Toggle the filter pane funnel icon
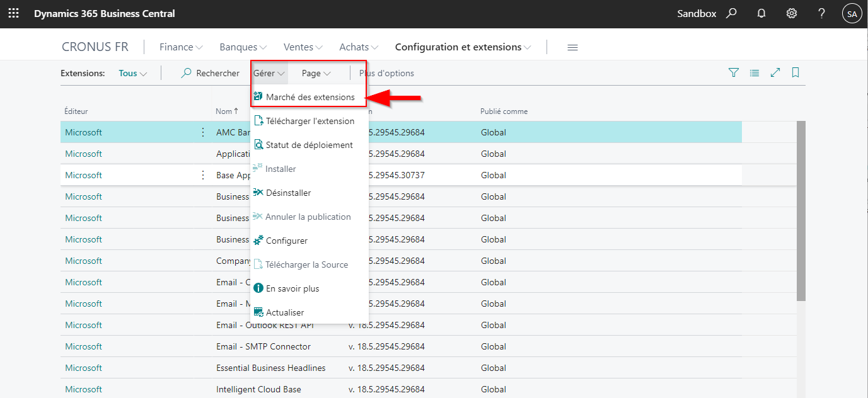The image size is (868, 398). coord(734,73)
